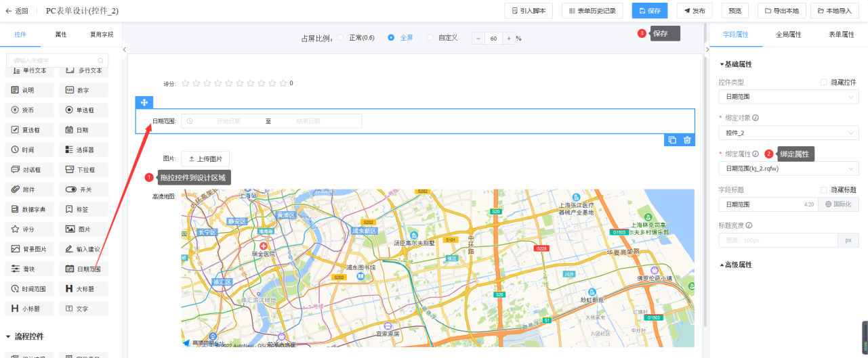
Task: Collapse the 基础属性 section
Action: click(736, 64)
